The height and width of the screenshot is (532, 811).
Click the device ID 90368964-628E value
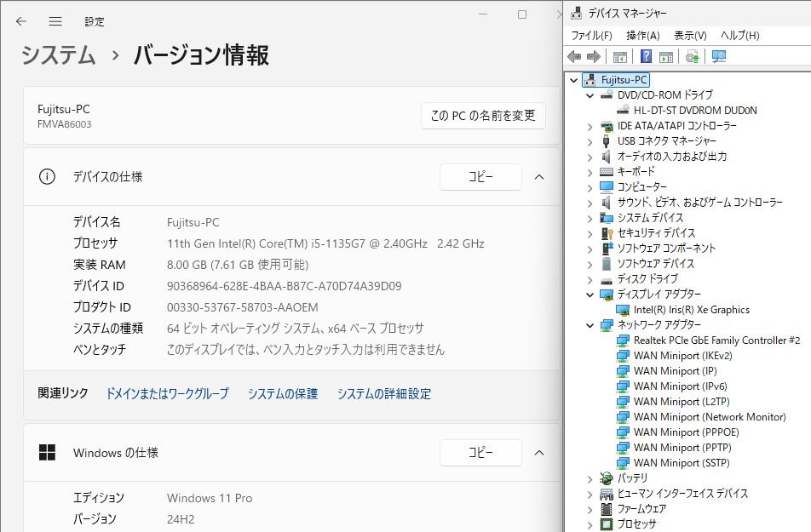(284, 286)
